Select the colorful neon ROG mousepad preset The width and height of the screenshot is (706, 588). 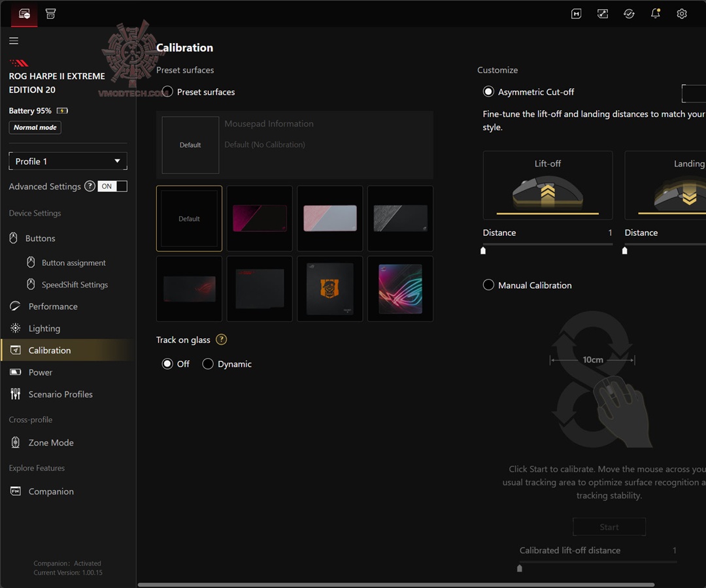click(x=400, y=289)
